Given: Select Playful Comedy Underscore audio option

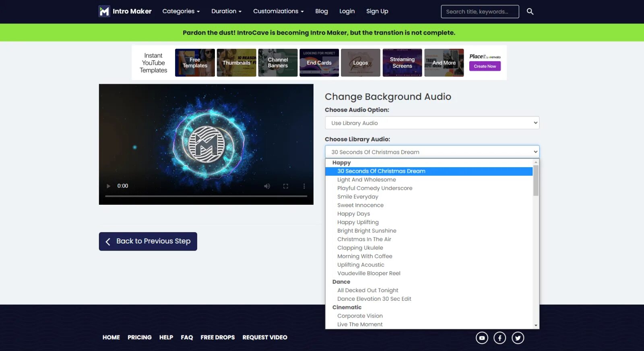Looking at the screenshot, I should point(429,188).
